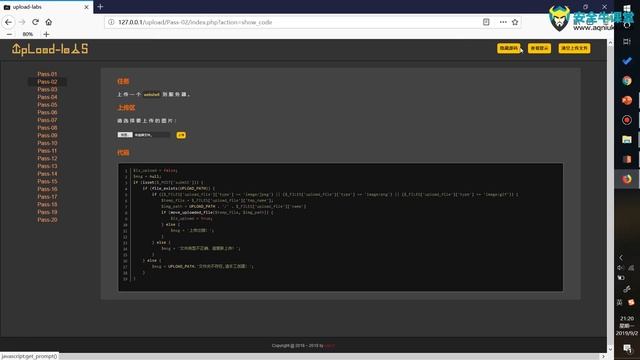Open Pass-19 in the sidebar

47,212
